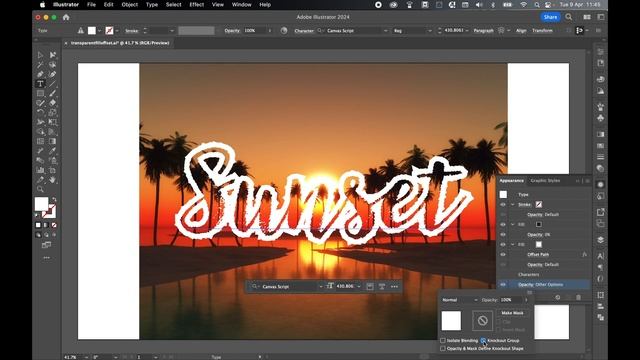The image size is (640, 360).
Task: Select the Rectangle tool
Action: pyautogui.click(x=40, y=93)
